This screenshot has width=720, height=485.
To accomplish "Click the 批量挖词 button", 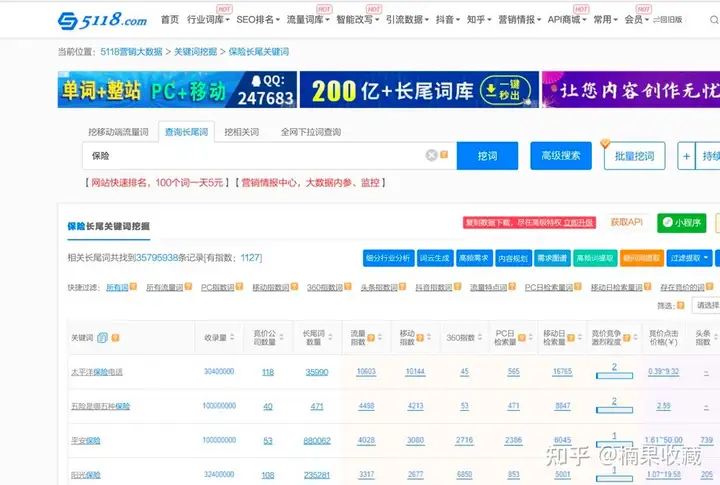I will pyautogui.click(x=634, y=156).
